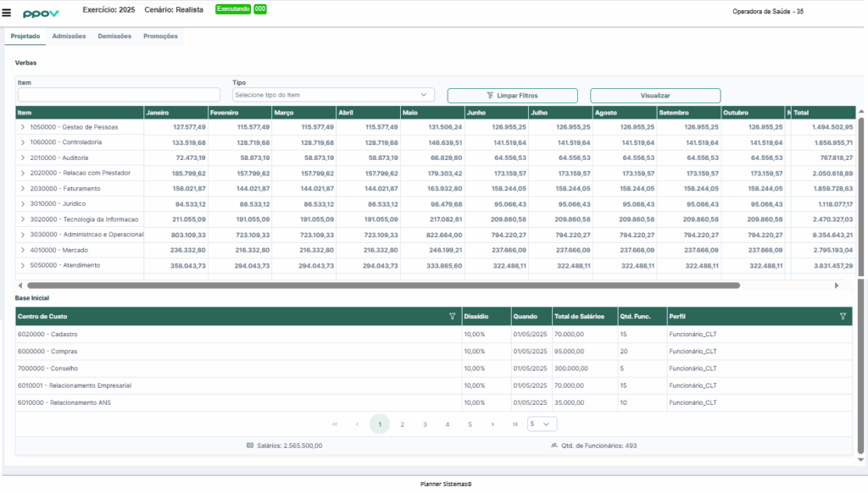Switch to the Projetado tab
This screenshot has width=868, height=493.
[x=25, y=36]
